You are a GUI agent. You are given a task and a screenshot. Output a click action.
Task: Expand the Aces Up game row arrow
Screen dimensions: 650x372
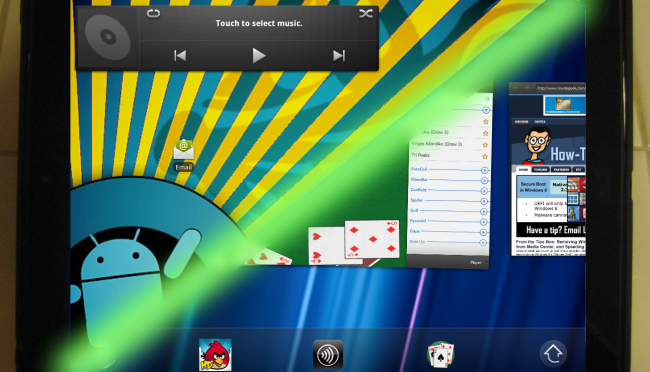click(483, 243)
